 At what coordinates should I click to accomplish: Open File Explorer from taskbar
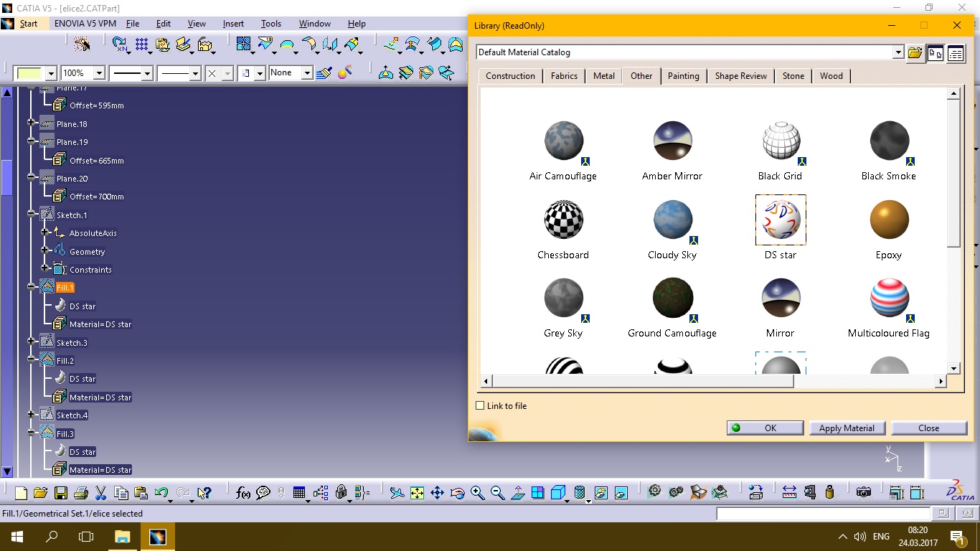click(122, 537)
